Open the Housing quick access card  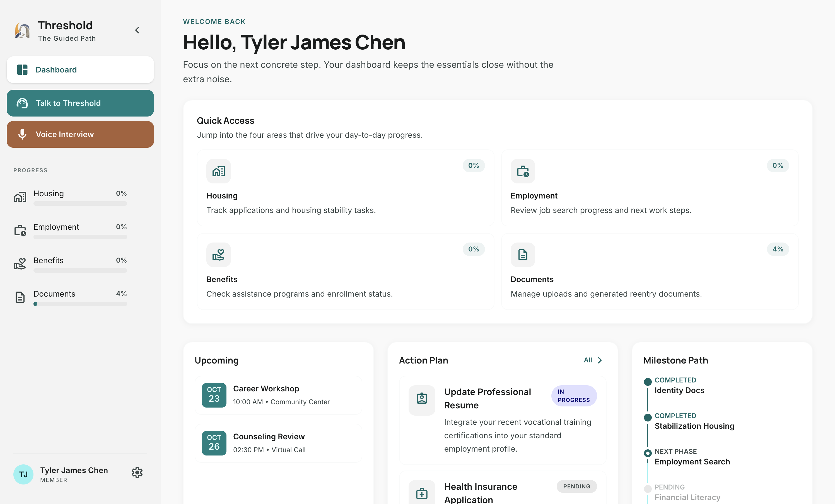pos(345,188)
